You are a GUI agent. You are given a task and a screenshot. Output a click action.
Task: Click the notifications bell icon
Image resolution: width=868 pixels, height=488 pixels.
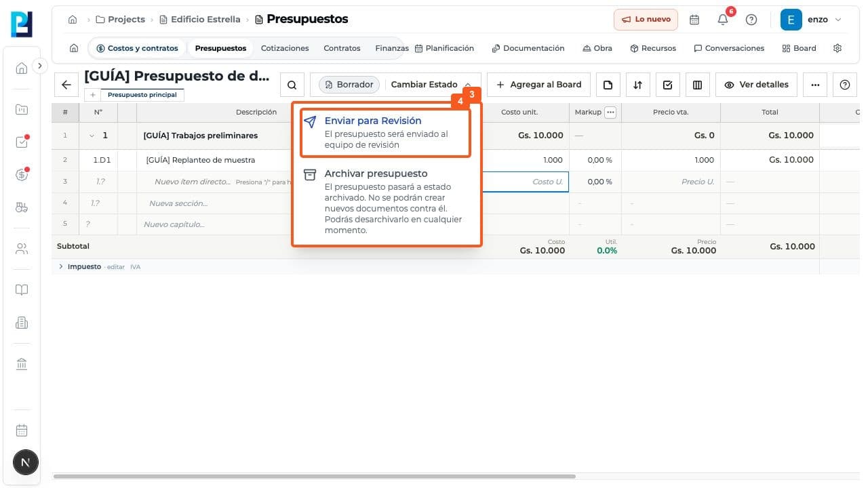coord(723,20)
